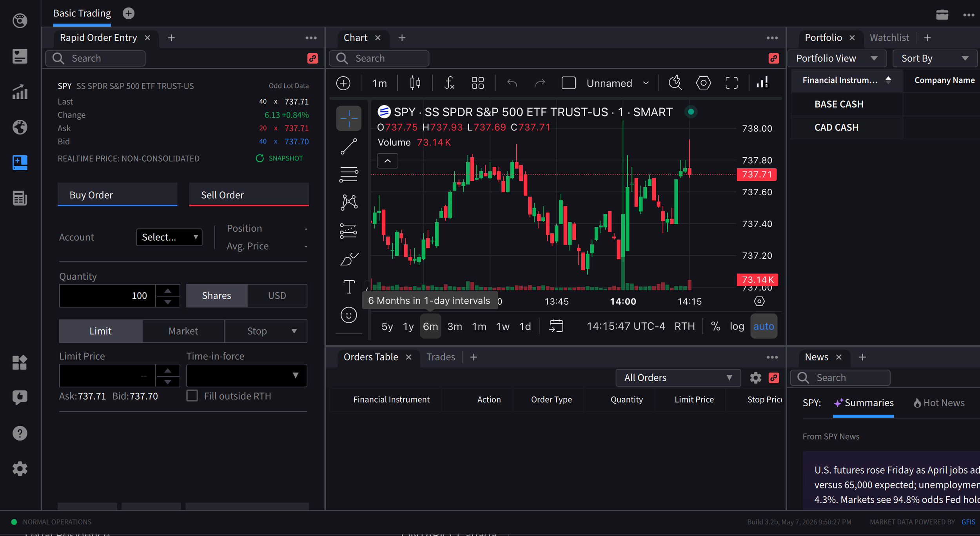Open the Unnamed layout dropdown
The width and height of the screenshot is (980, 536).
coord(618,83)
